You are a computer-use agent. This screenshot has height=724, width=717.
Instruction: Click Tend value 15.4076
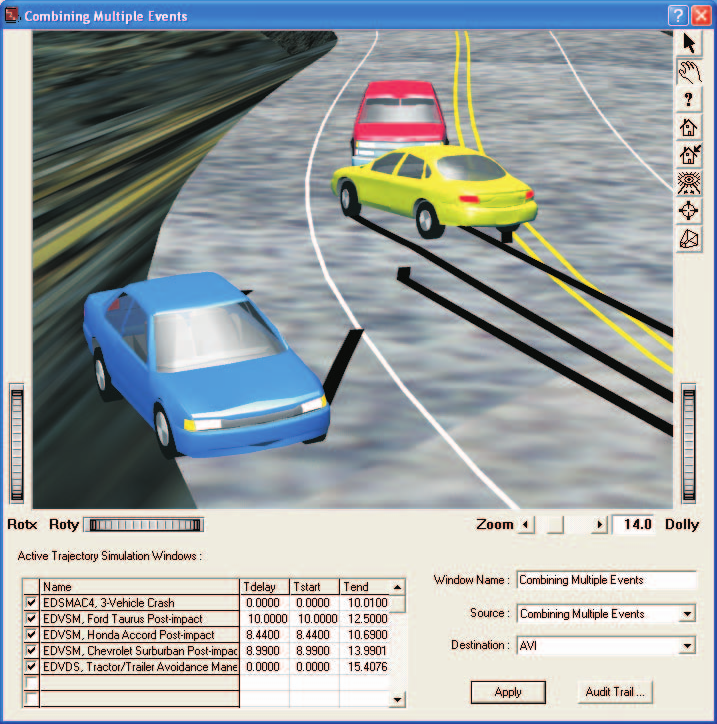click(x=365, y=667)
